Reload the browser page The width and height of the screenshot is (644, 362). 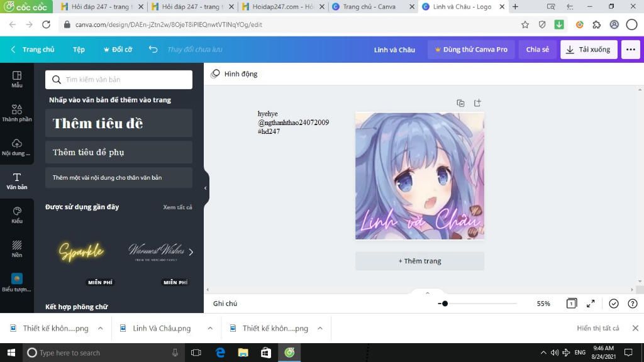[46, 25]
